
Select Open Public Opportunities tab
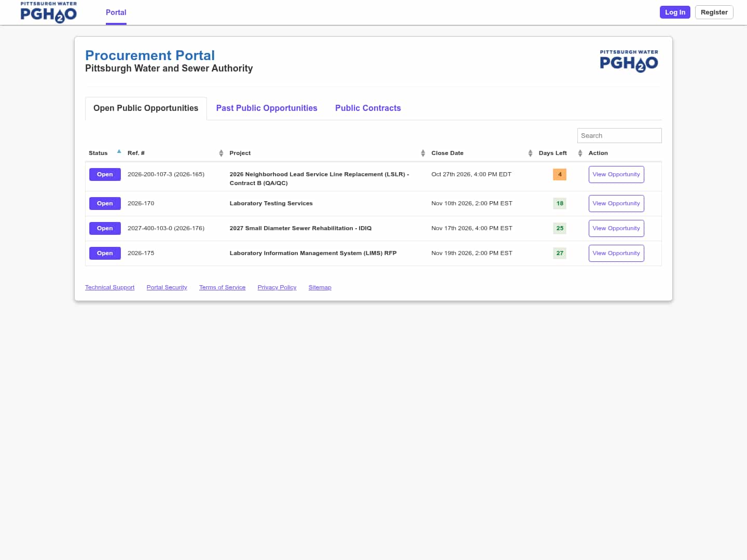point(146,108)
